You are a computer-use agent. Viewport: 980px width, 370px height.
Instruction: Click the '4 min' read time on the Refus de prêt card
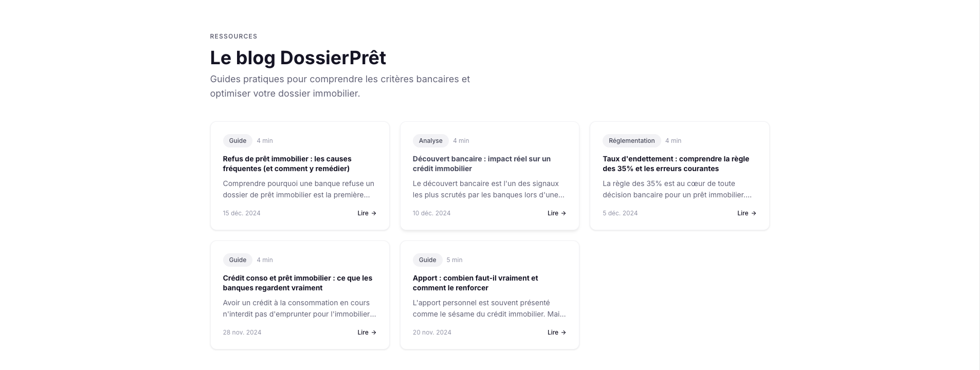coord(264,140)
